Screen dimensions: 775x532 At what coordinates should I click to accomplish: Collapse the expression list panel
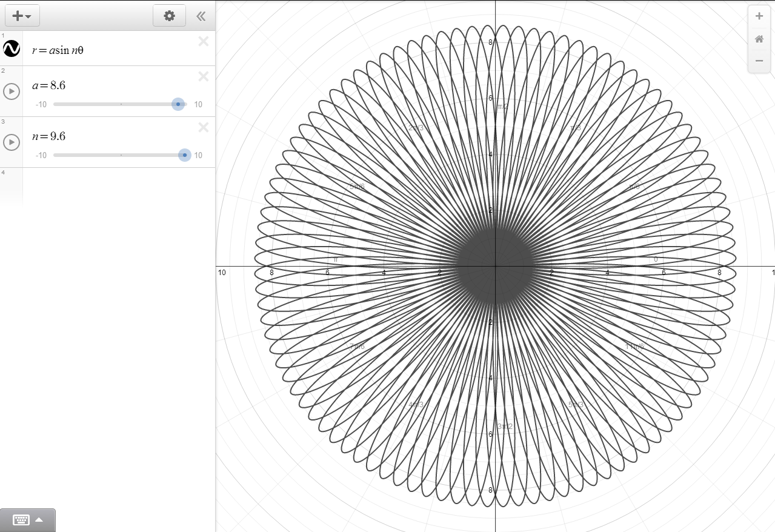201,16
